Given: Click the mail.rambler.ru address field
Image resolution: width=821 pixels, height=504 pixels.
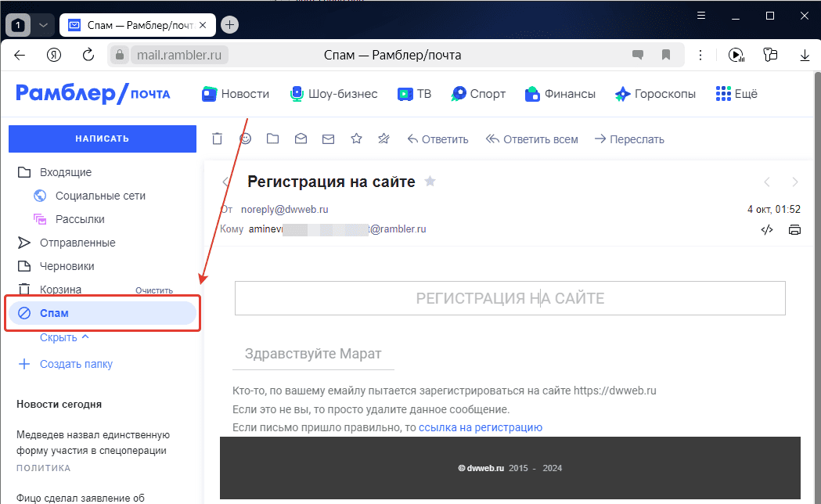Looking at the screenshot, I should 179,55.
